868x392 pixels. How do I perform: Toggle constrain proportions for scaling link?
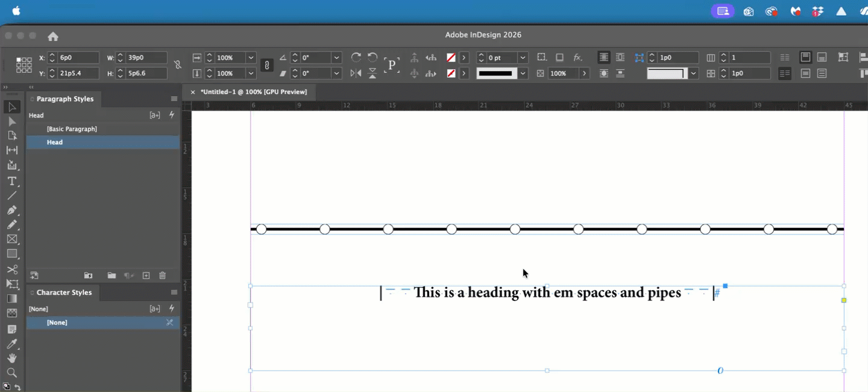pos(267,65)
